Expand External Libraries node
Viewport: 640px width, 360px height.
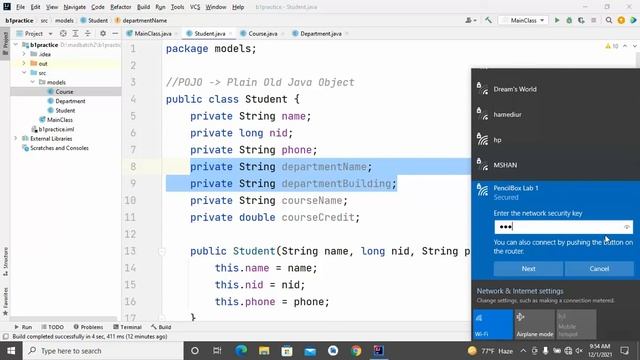[16, 138]
